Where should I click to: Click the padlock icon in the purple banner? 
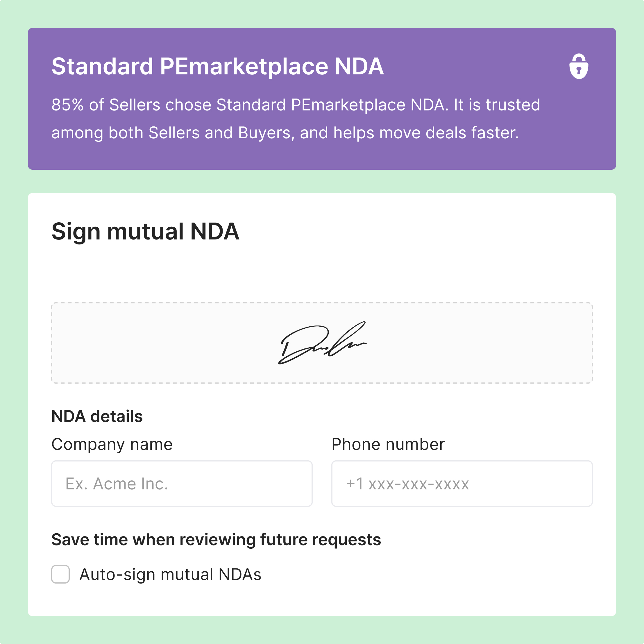coord(579,66)
